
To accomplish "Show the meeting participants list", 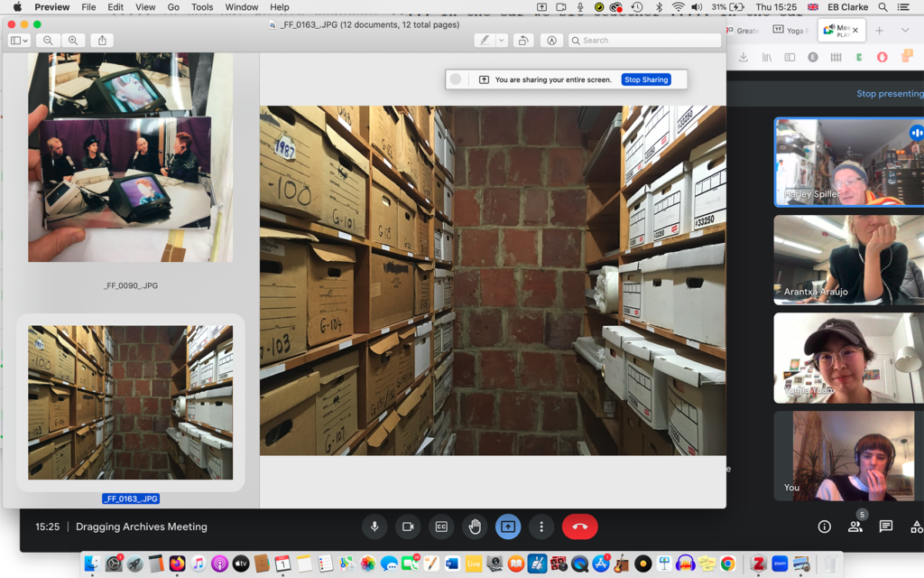I will [x=855, y=527].
